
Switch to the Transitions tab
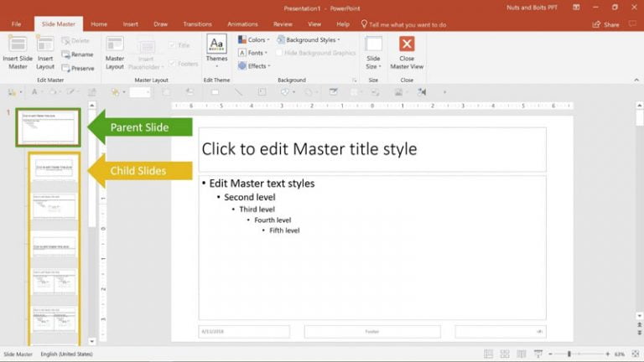197,24
